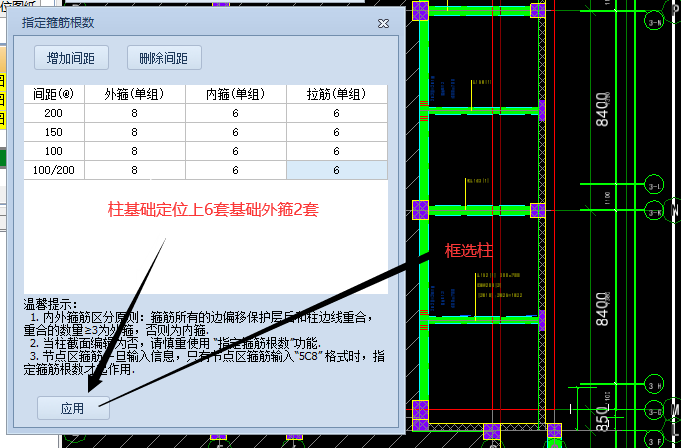Select the 150 spacing row cell
Image resolution: width=681 pixels, height=448 pixels.
pyautogui.click(x=54, y=132)
